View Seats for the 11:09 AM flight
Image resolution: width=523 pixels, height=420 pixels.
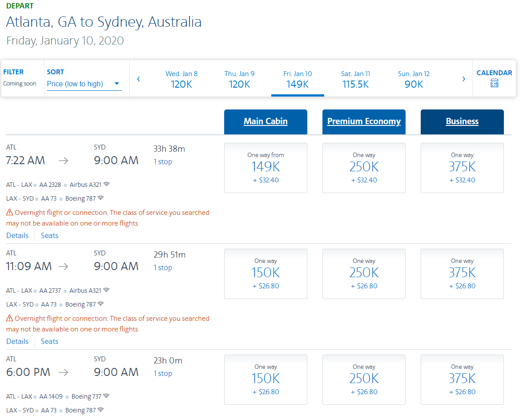tap(49, 342)
